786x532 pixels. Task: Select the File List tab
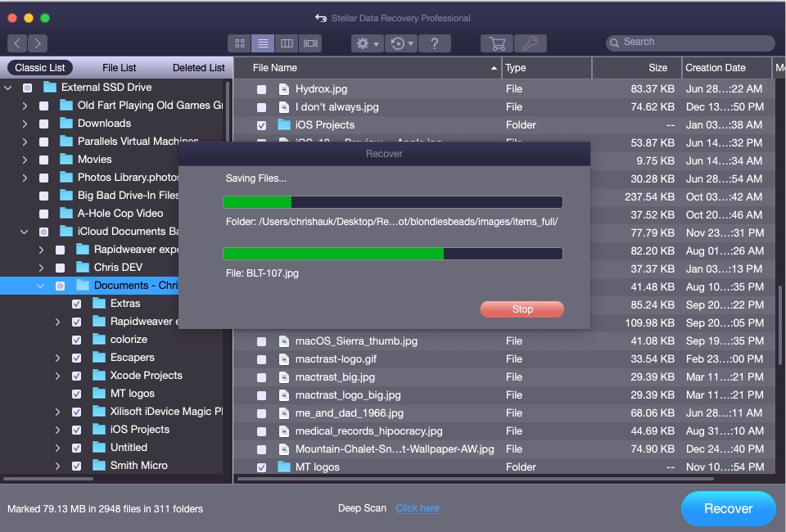pyautogui.click(x=120, y=68)
